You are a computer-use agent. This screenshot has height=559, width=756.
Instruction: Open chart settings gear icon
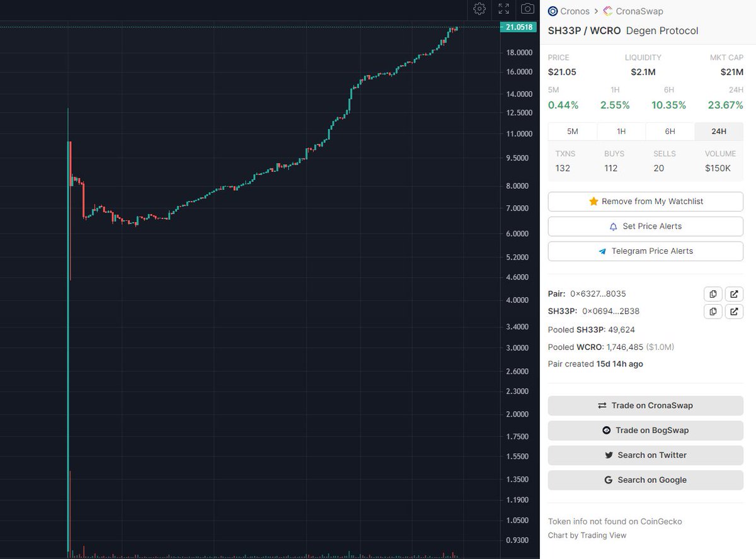pos(479,9)
